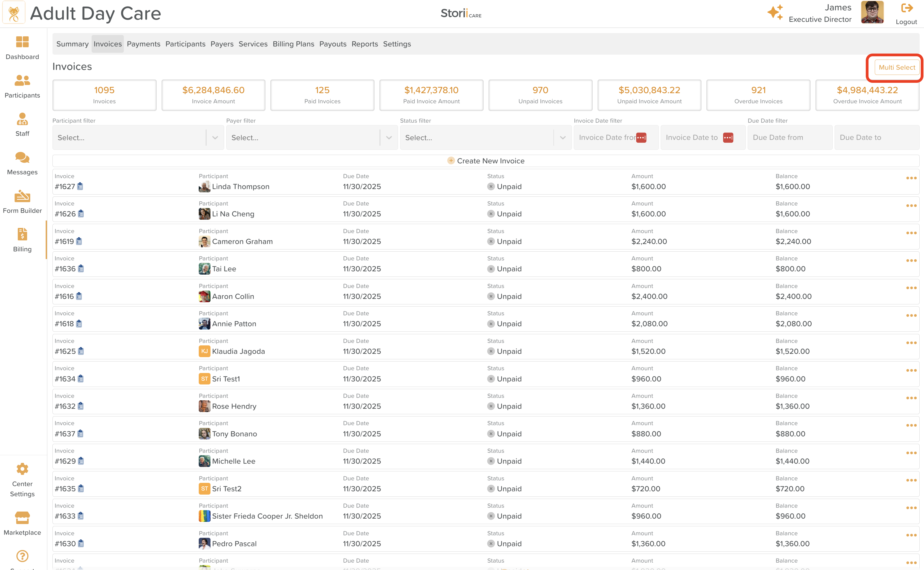924x570 pixels.
Task: Click the Logout icon
Action: click(906, 8)
